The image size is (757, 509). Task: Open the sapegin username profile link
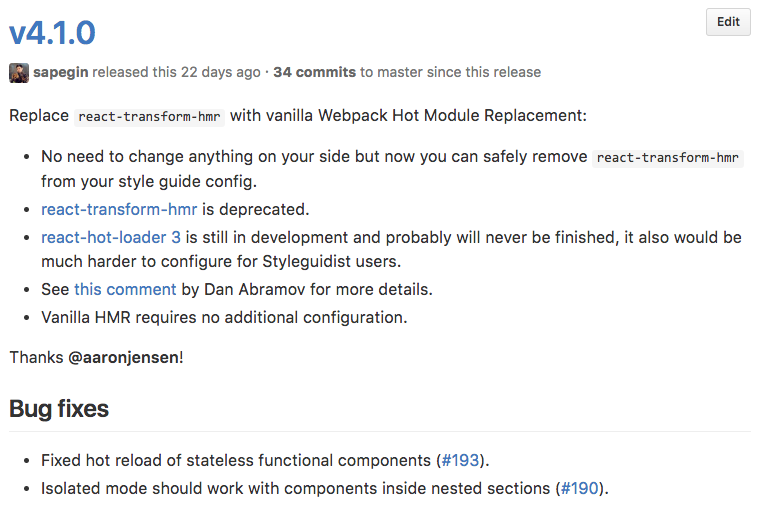[x=63, y=72]
